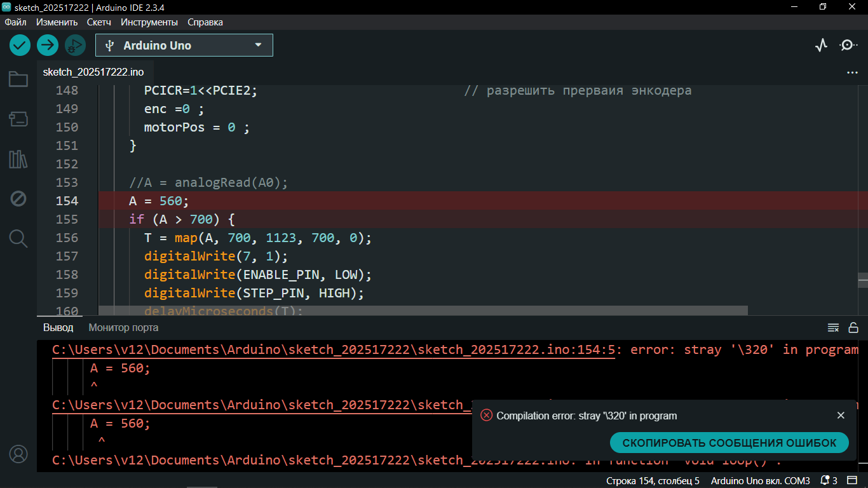Click the Upload sketch arrow button

(48, 45)
